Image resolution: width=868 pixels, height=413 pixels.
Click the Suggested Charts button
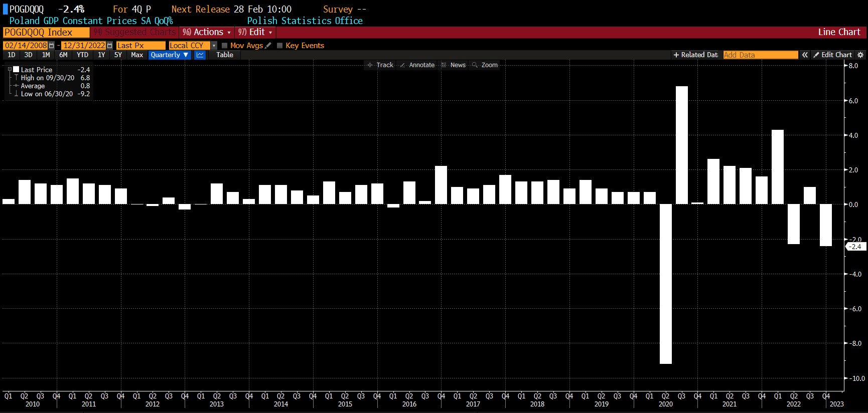pyautogui.click(x=135, y=33)
